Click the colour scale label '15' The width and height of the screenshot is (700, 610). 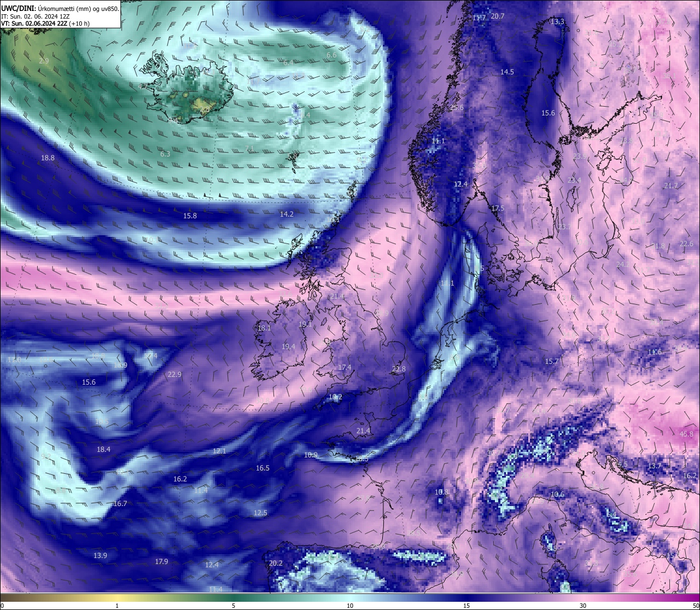466,606
